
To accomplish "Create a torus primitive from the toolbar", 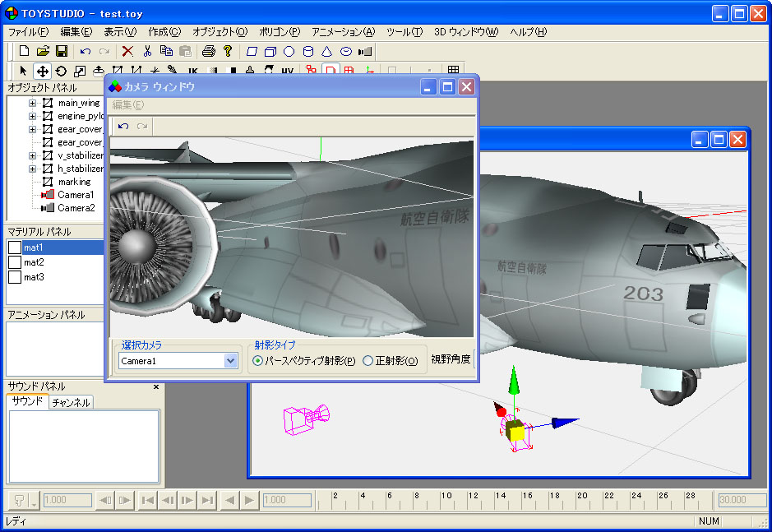I will pyautogui.click(x=346, y=51).
